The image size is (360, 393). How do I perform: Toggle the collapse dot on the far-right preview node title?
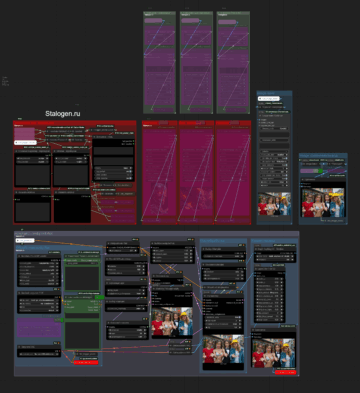tap(303, 179)
